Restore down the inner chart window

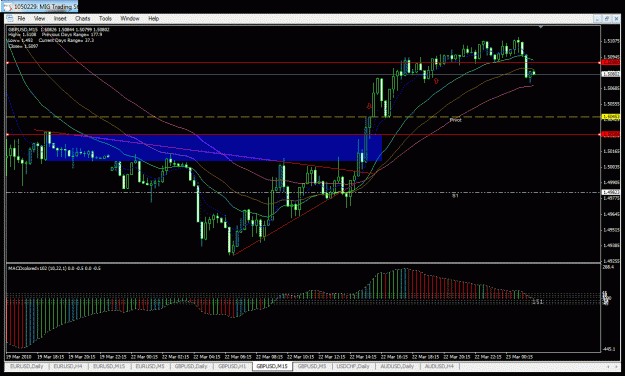[x=607, y=18]
